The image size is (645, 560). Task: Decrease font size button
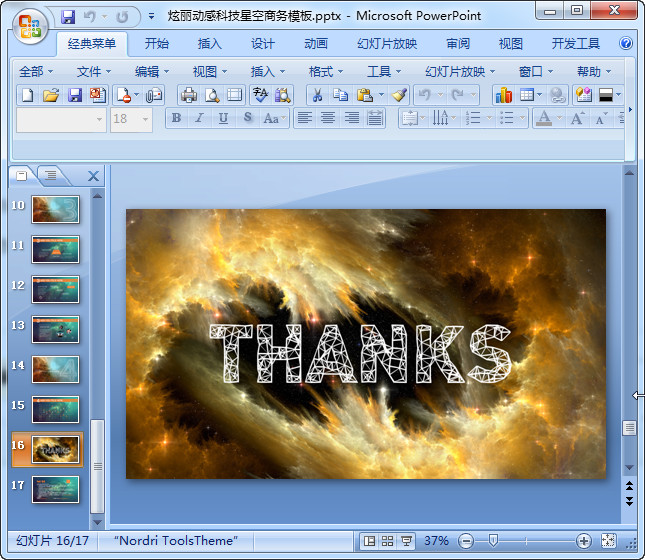pos(601,119)
